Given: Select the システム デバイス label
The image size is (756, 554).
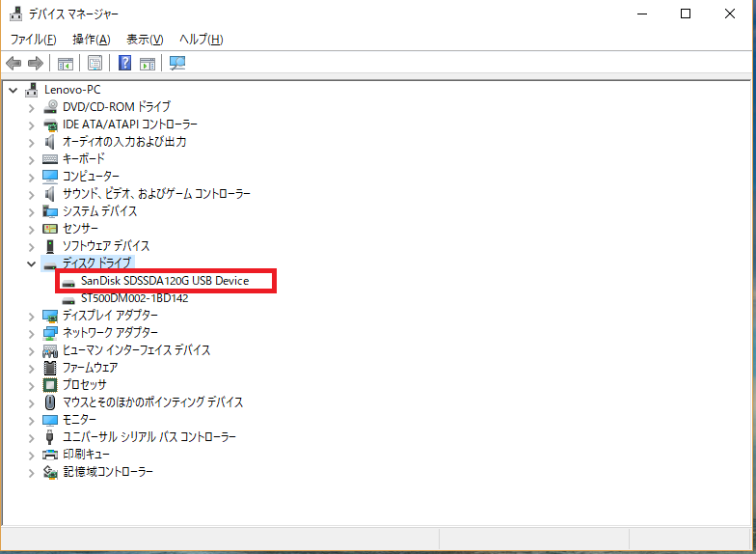Looking at the screenshot, I should click(100, 211).
